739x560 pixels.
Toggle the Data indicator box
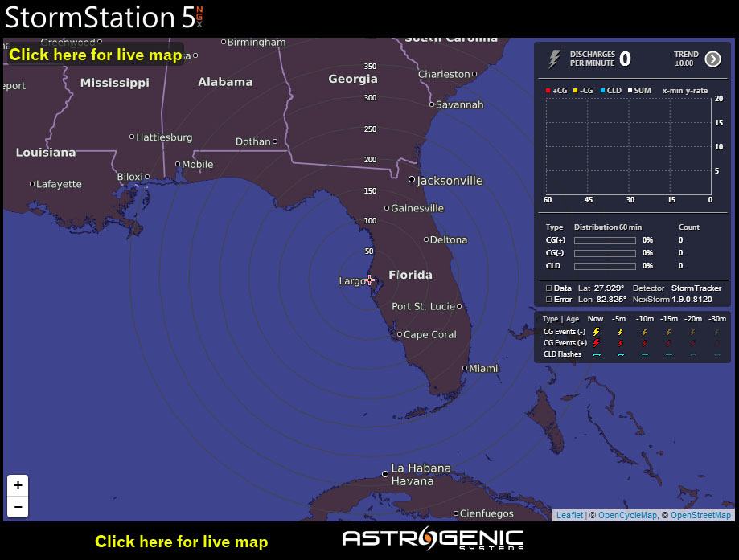[x=548, y=288]
